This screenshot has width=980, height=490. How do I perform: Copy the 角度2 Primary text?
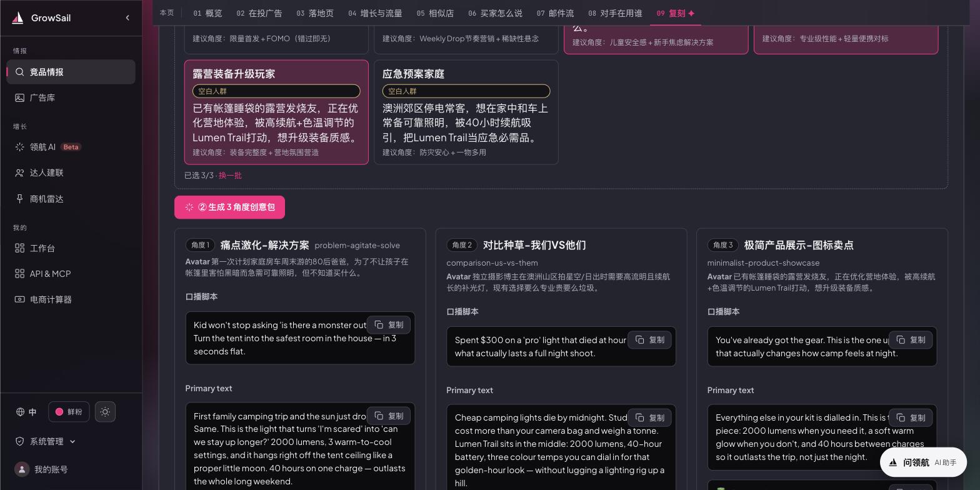coord(649,417)
